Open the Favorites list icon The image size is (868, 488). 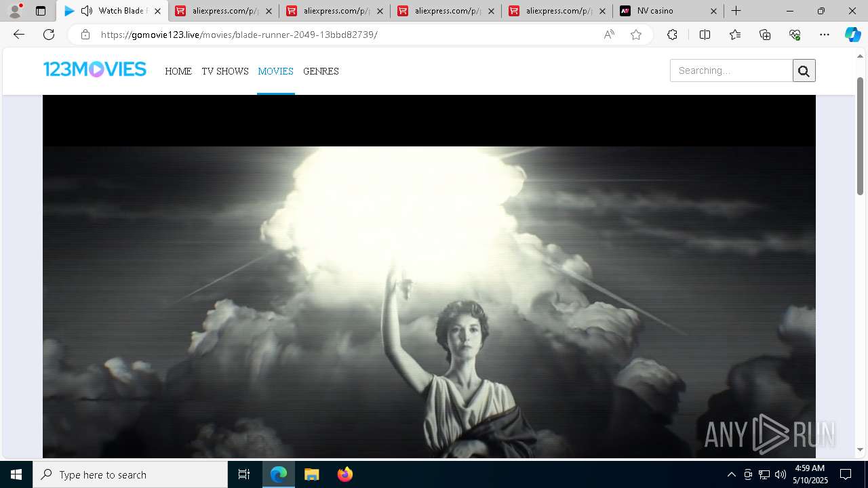point(735,35)
